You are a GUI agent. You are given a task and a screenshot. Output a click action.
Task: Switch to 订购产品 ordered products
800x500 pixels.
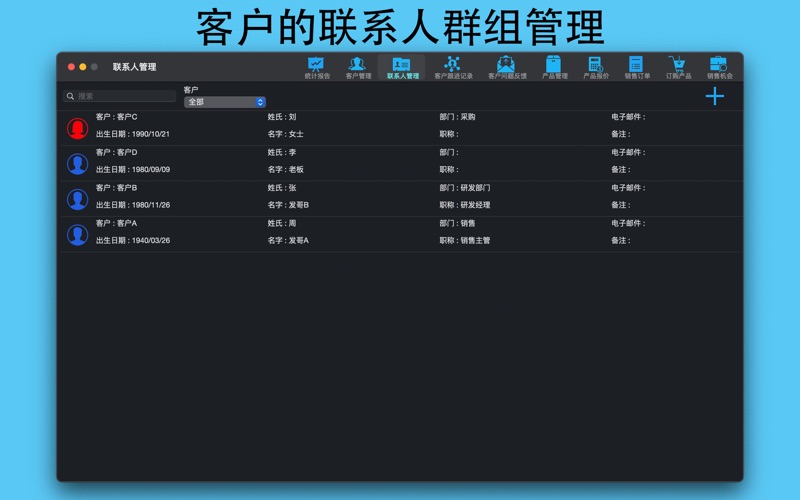pyautogui.click(x=678, y=67)
